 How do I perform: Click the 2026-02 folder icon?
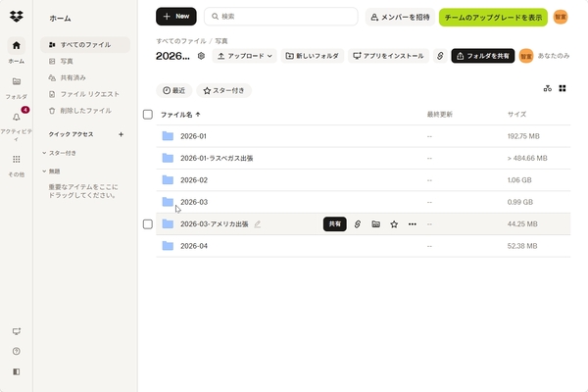coord(168,180)
